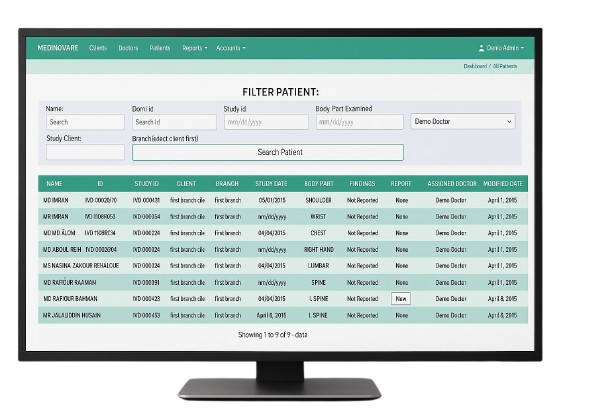Click the Study Client input box

click(x=85, y=152)
